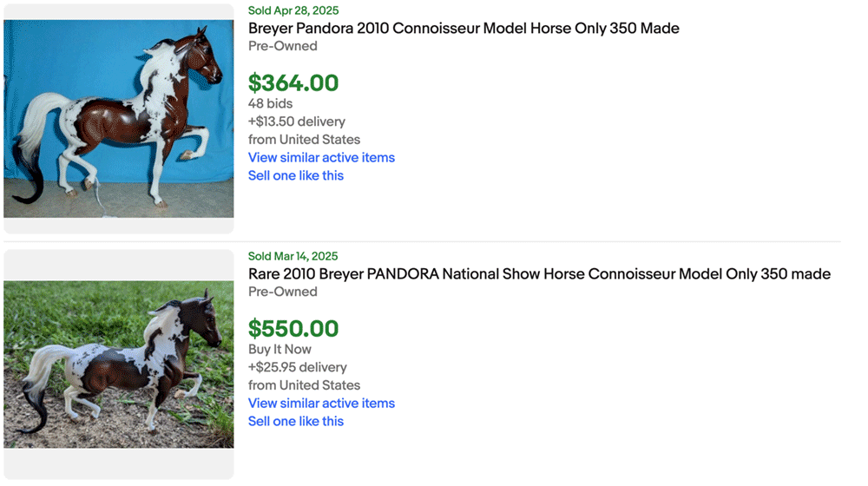Click the $364.00 sold price
This screenshot has height=486, width=868.
pos(293,83)
